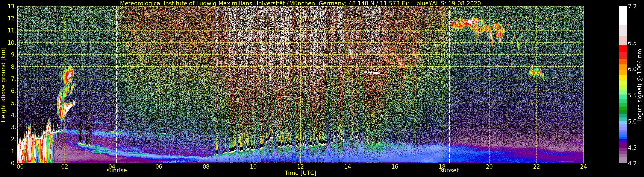Click the '10.' height axis tick label
644x177 pixels.
[x=12, y=43]
